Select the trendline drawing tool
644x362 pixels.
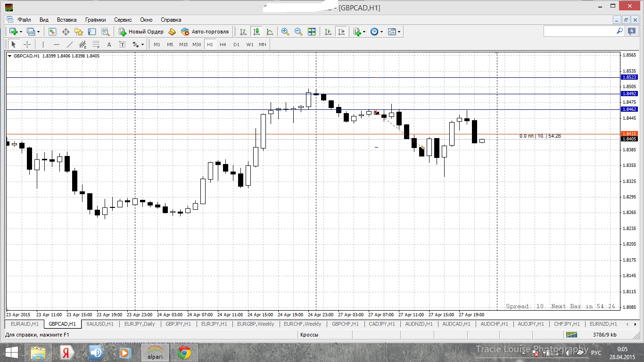point(70,44)
